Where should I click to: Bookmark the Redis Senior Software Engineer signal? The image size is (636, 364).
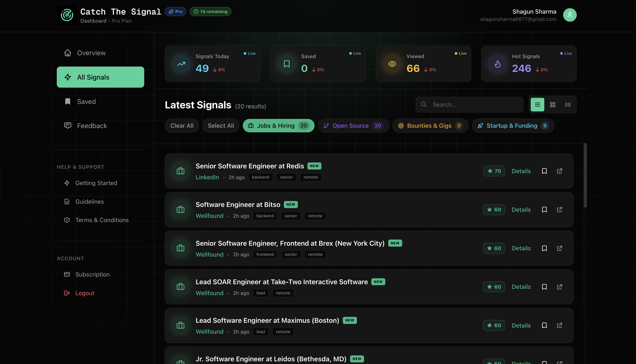click(x=544, y=171)
